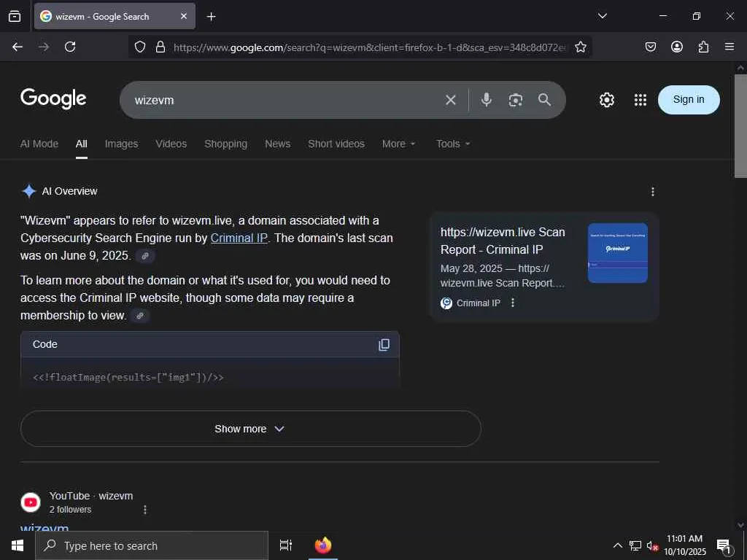The width and height of the screenshot is (747, 560).
Task: Go back to previous page
Action: [x=18, y=47]
